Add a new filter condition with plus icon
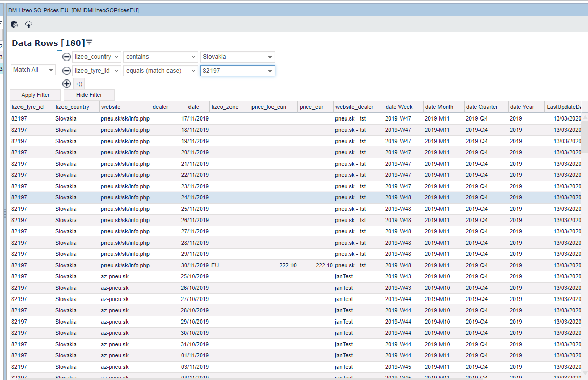This screenshot has height=380, width=588. click(67, 84)
